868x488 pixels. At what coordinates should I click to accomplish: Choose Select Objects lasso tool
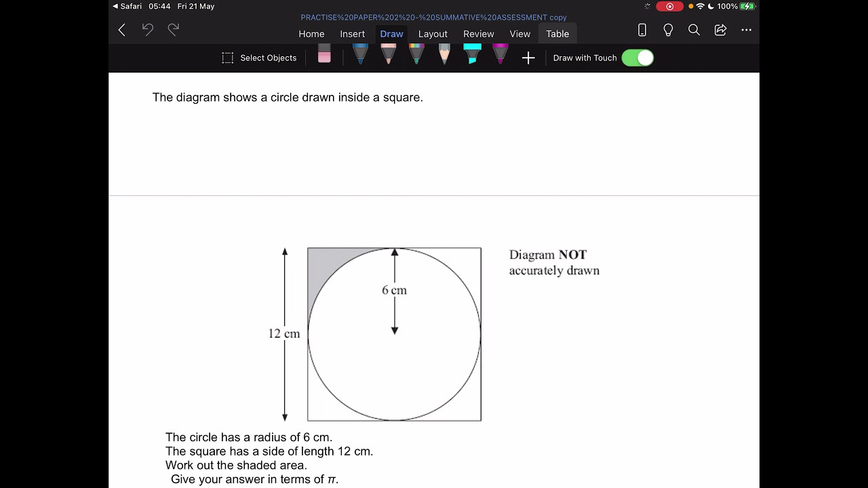tap(259, 58)
